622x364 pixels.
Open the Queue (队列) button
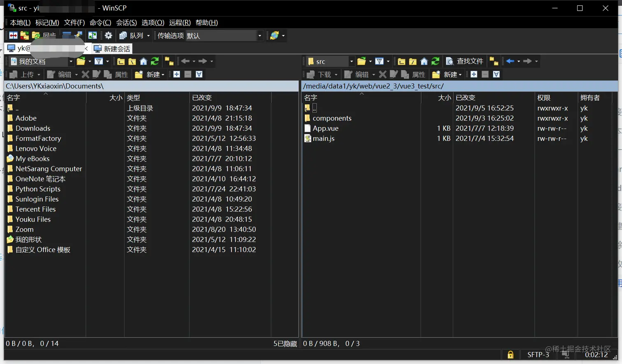click(x=131, y=36)
